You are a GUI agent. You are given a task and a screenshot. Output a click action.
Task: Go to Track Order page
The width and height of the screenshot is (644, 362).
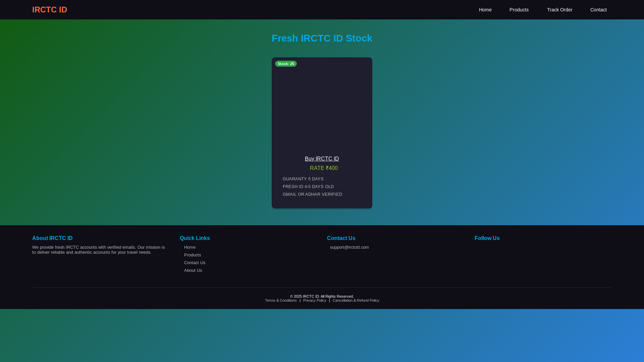click(559, 10)
